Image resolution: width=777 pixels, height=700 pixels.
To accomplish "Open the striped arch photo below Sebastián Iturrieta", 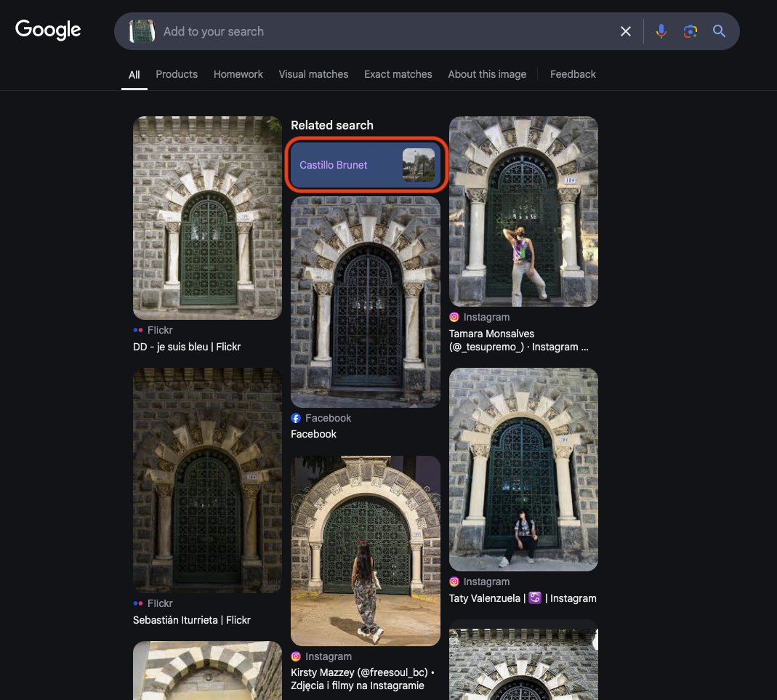I will (x=207, y=671).
